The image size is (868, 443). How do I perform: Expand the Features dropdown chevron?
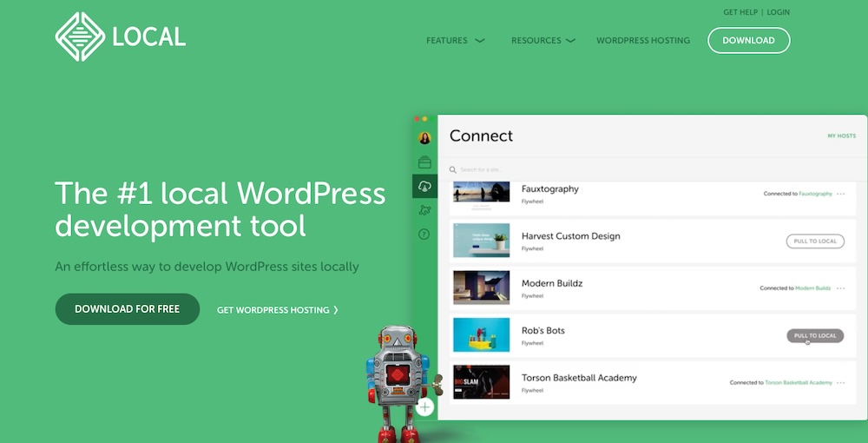click(x=480, y=41)
